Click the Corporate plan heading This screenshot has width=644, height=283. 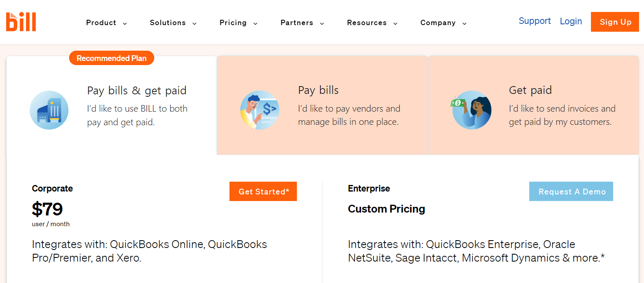click(52, 189)
